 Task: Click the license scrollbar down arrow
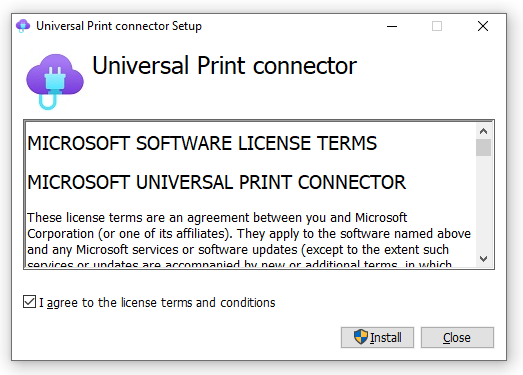pyautogui.click(x=483, y=259)
